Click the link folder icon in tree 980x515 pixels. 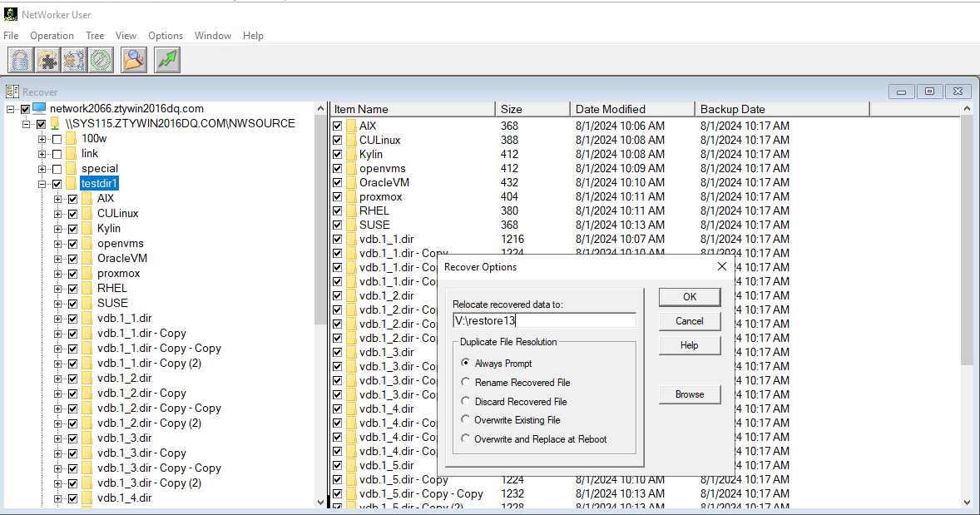[x=72, y=154]
